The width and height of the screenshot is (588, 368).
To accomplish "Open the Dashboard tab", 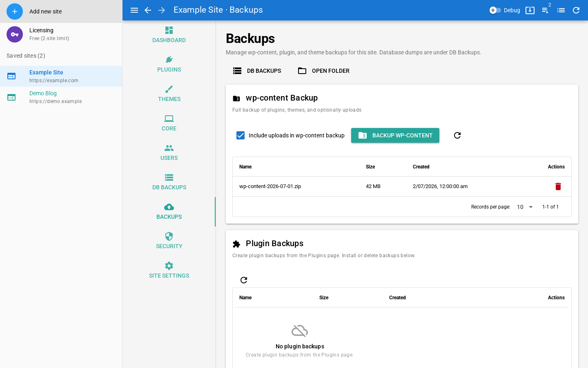I will (x=169, y=35).
